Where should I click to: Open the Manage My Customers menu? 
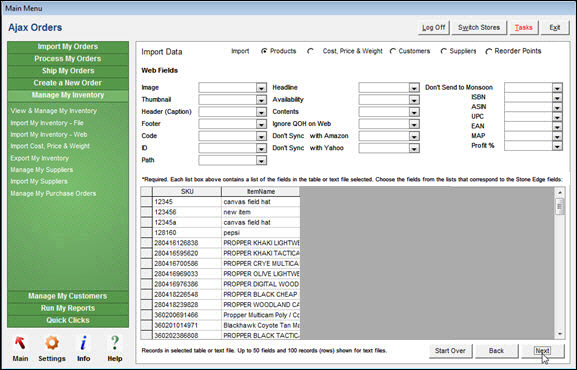click(68, 296)
